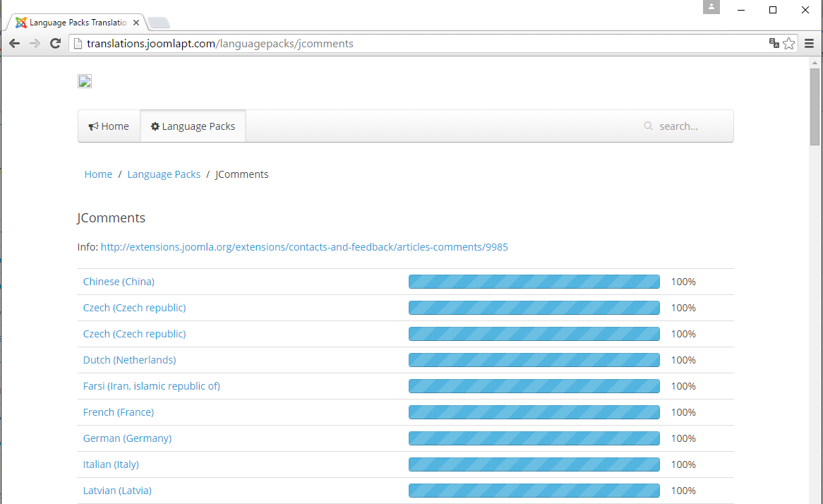
Task: Click the translate page icon
Action: [x=774, y=44]
